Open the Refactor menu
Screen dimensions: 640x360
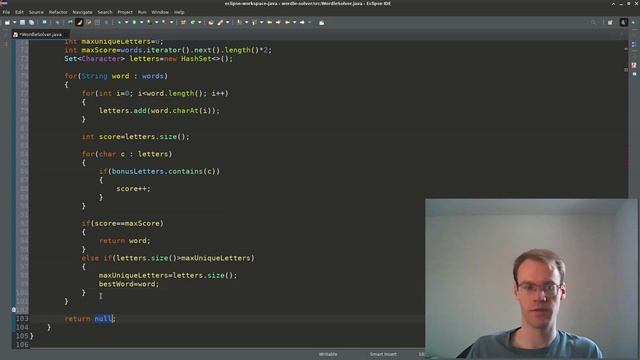(x=58, y=12)
